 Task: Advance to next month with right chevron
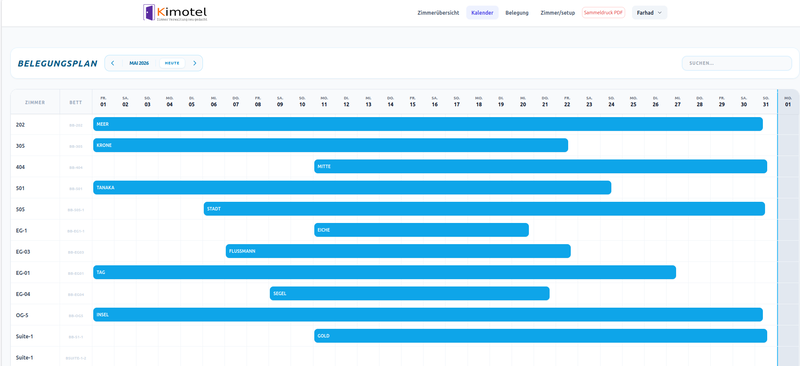pyautogui.click(x=194, y=63)
